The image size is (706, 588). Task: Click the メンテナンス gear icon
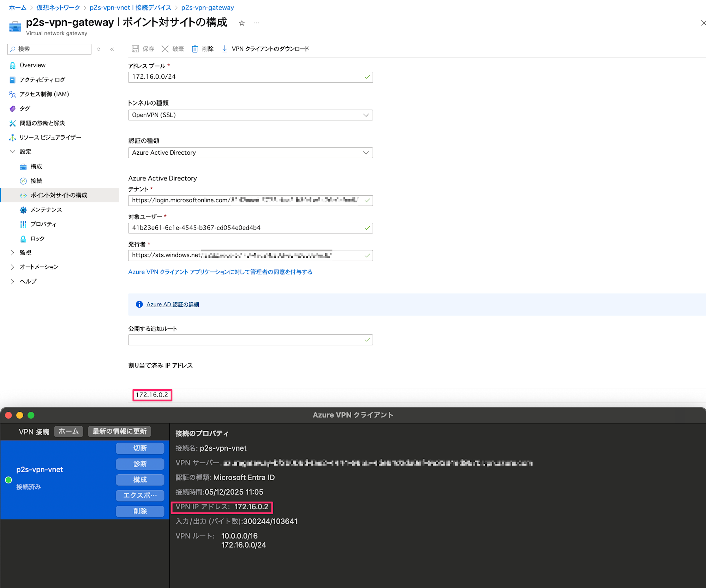pyautogui.click(x=23, y=210)
